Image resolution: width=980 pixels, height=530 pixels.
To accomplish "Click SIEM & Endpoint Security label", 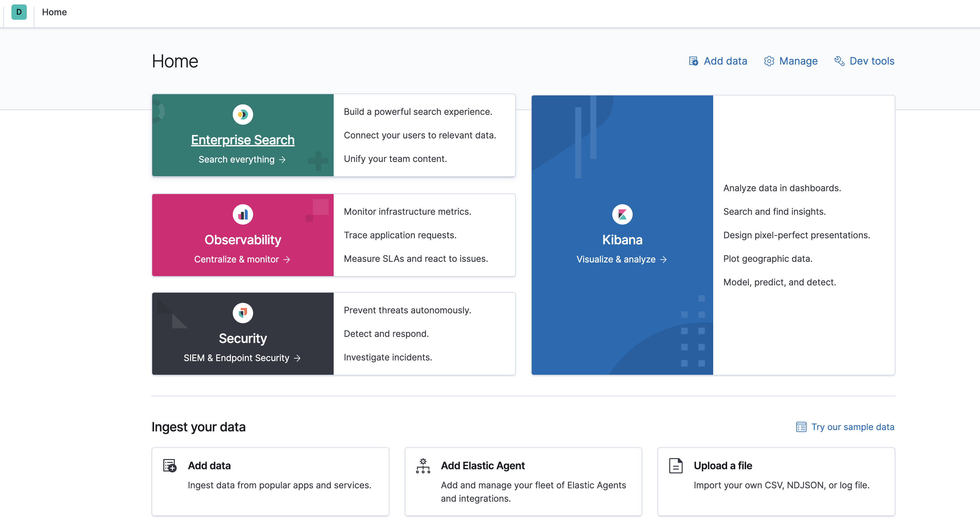I will pos(236,358).
